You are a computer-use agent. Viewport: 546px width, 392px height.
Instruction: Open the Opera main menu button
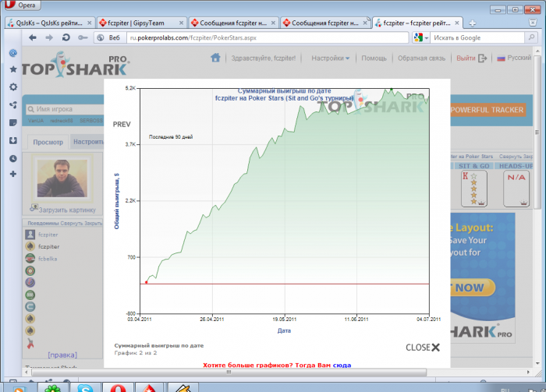coord(22,5)
